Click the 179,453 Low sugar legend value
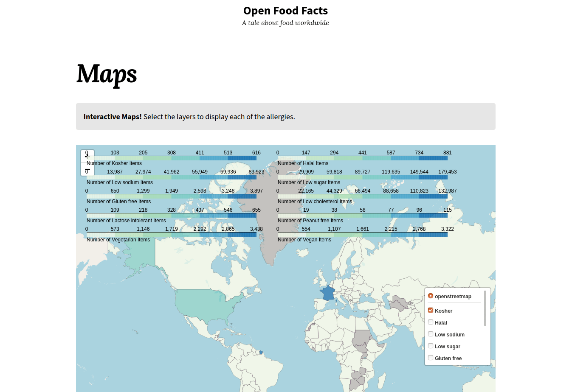Screen dimensions: 572x392 pos(448,172)
